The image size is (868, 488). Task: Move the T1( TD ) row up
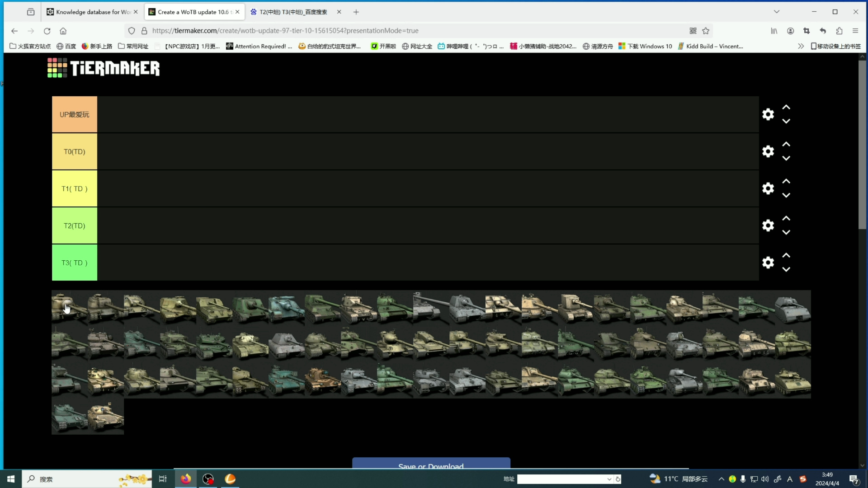pos(786,182)
